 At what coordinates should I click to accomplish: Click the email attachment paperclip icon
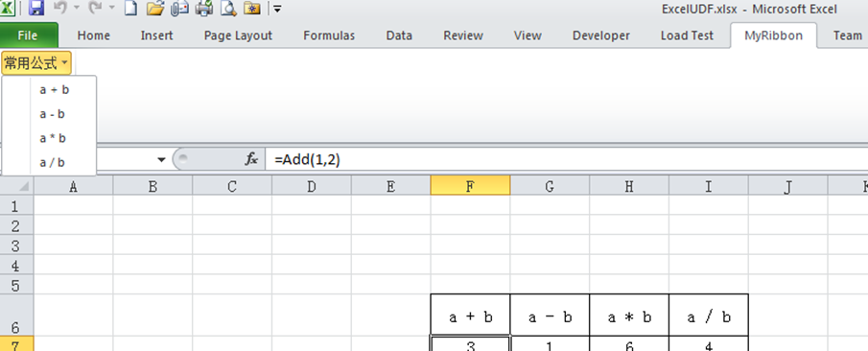pyautogui.click(x=179, y=8)
